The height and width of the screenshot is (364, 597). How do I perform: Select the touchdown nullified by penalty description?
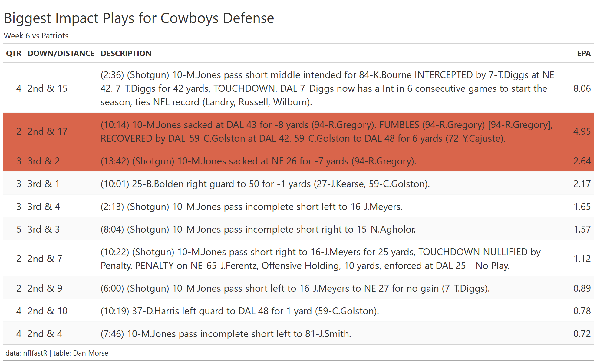[x=321, y=259]
